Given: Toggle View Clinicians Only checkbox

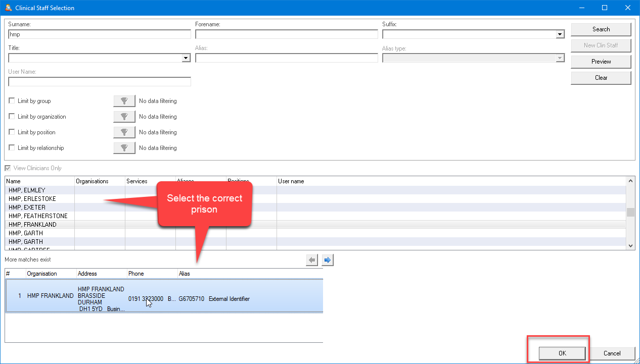Looking at the screenshot, I should pos(8,168).
